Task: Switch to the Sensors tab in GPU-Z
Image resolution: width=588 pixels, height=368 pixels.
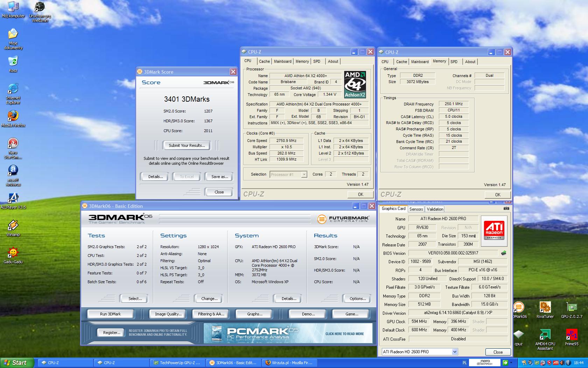Action: 416,209
